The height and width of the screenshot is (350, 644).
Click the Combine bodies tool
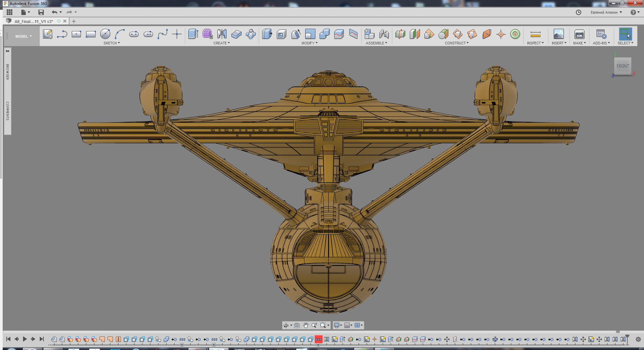pyautogui.click(x=325, y=34)
